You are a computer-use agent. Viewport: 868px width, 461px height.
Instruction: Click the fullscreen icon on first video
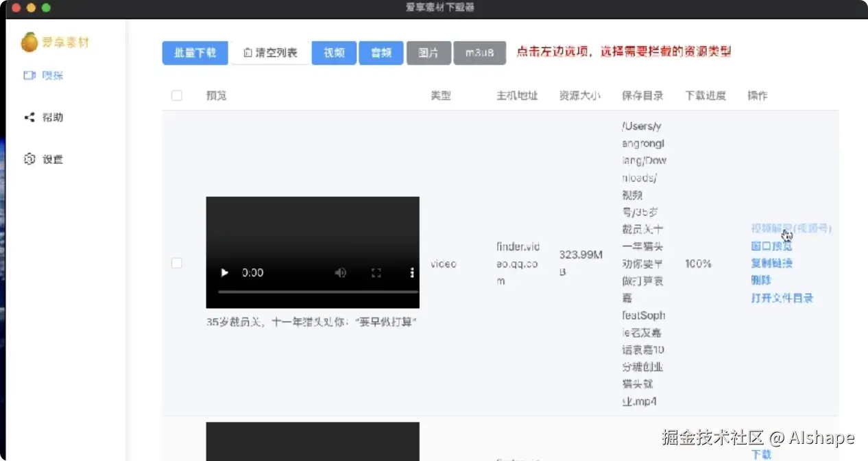(376, 272)
